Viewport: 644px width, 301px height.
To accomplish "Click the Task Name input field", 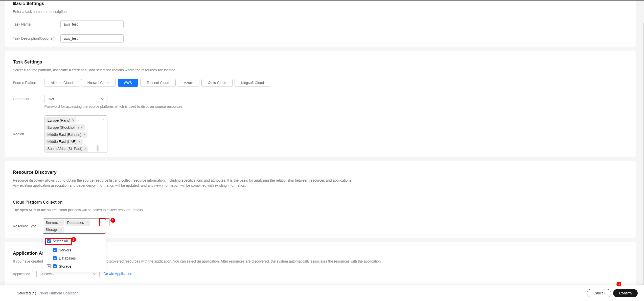I will 92,24.
